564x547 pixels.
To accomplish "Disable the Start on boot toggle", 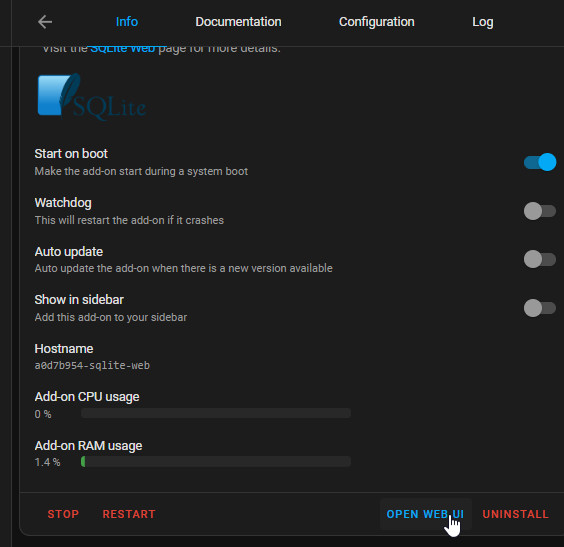I will coord(540,162).
